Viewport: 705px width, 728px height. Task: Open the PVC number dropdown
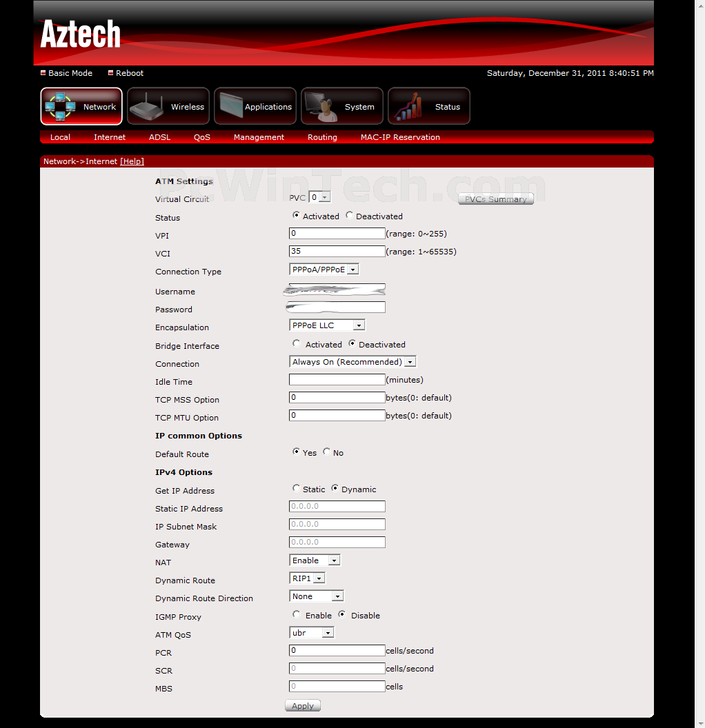(x=320, y=197)
